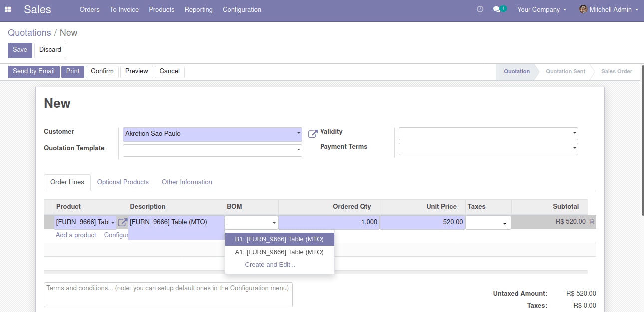Click the BOM column header
Screen dimensions: 644x312
click(252, 207)
